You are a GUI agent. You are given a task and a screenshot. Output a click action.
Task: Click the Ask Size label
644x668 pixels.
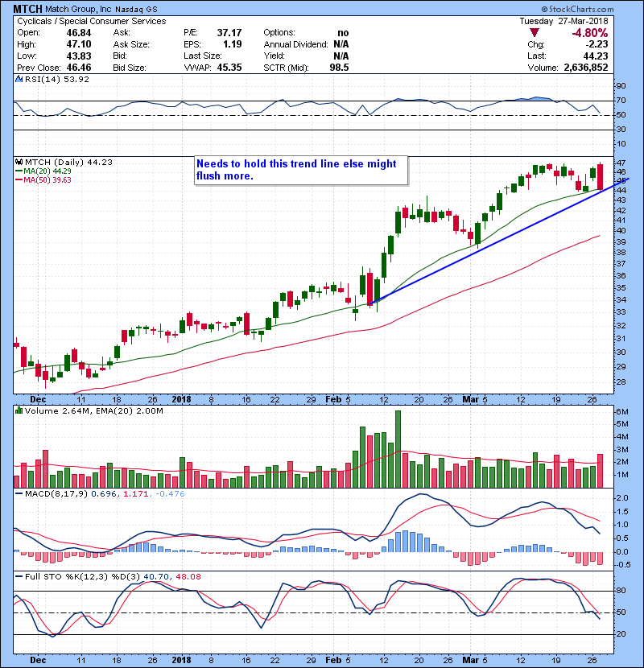coord(131,44)
